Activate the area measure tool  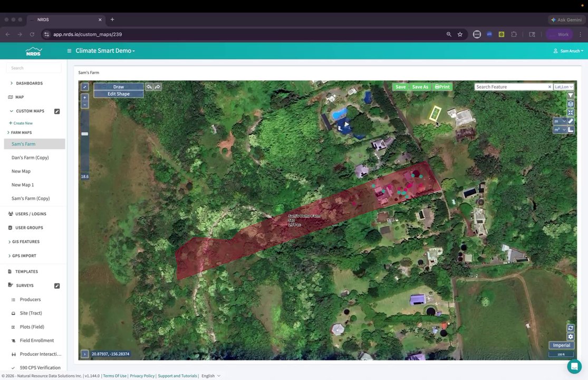pos(571,130)
